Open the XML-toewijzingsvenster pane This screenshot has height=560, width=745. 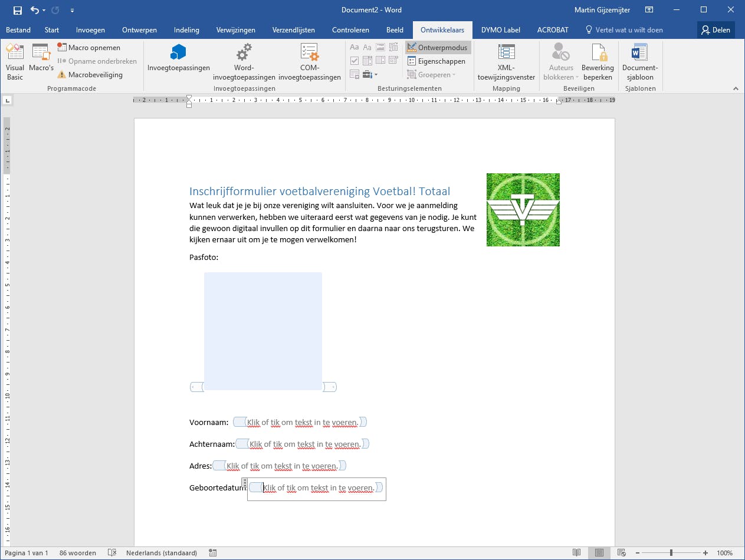[x=506, y=62]
